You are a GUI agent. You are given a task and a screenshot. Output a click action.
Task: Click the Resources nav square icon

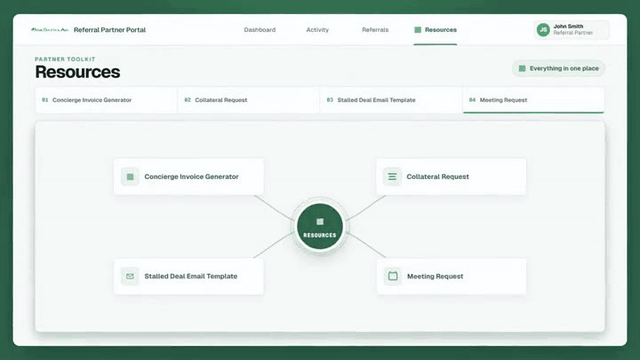click(418, 30)
